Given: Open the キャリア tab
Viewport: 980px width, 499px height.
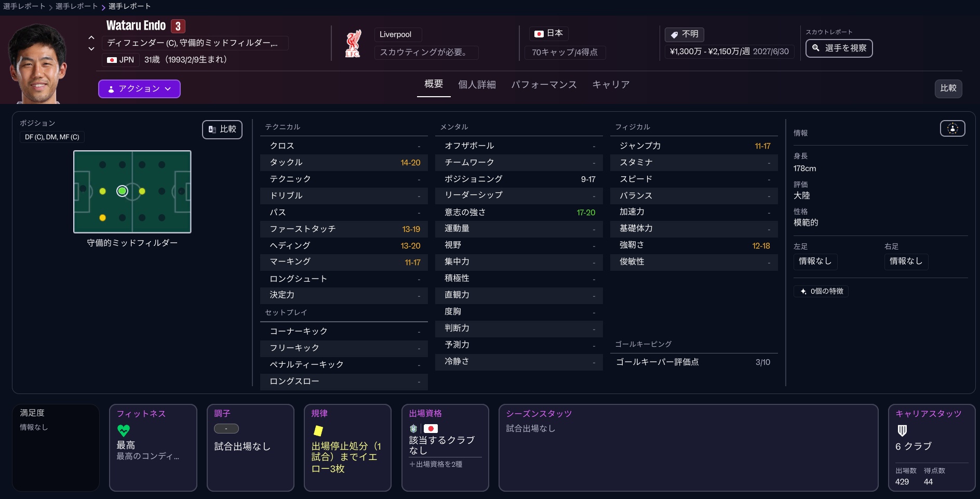Looking at the screenshot, I should coord(611,85).
